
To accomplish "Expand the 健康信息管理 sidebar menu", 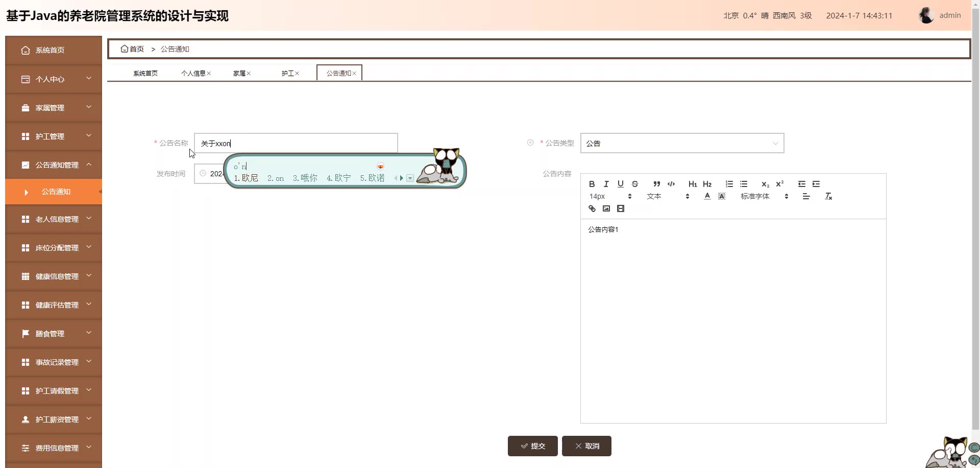I will click(x=54, y=276).
